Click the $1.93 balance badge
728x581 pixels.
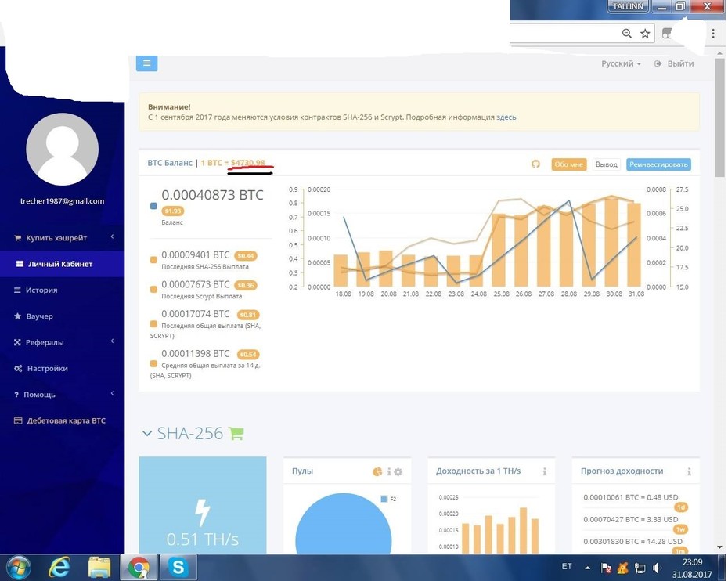tap(173, 211)
